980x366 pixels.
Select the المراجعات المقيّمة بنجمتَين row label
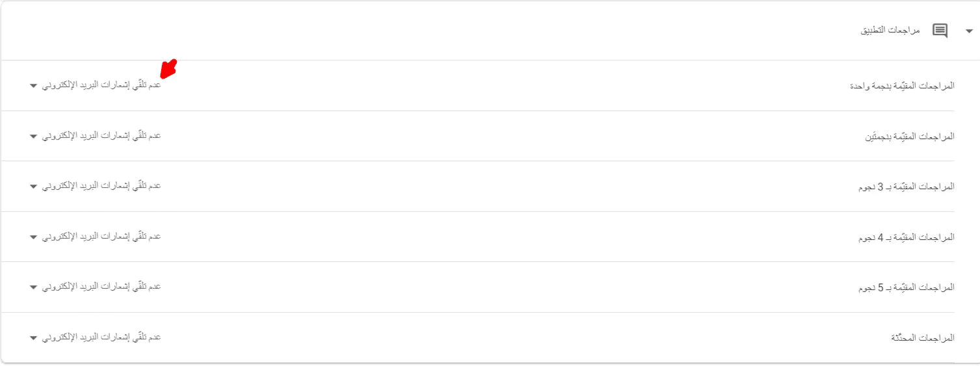point(909,137)
